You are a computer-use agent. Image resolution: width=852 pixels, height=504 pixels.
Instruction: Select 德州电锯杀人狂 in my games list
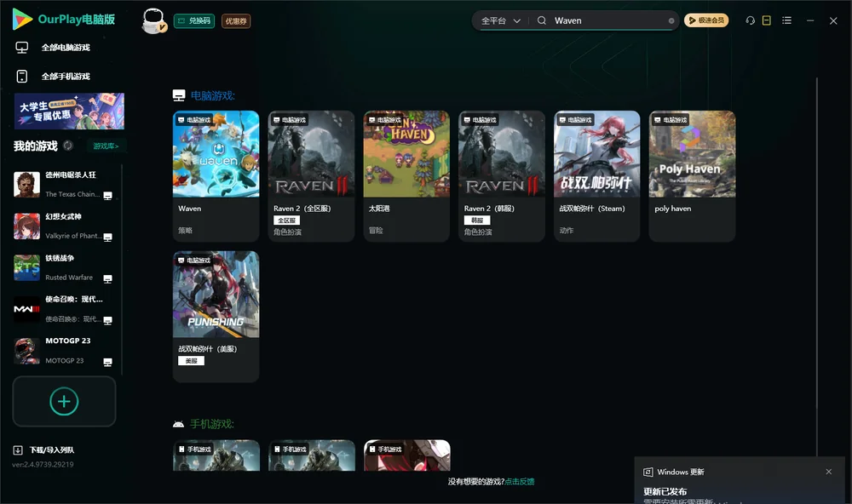point(64,185)
